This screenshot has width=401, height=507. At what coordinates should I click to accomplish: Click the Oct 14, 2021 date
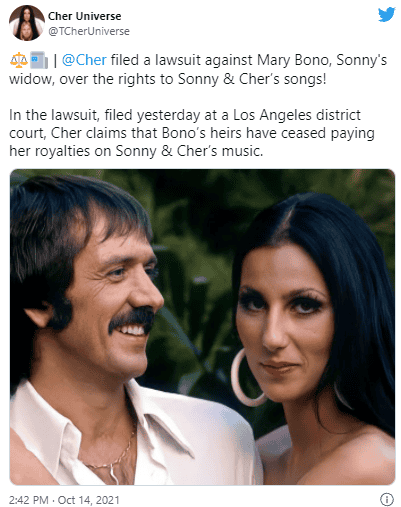[x=89, y=500]
